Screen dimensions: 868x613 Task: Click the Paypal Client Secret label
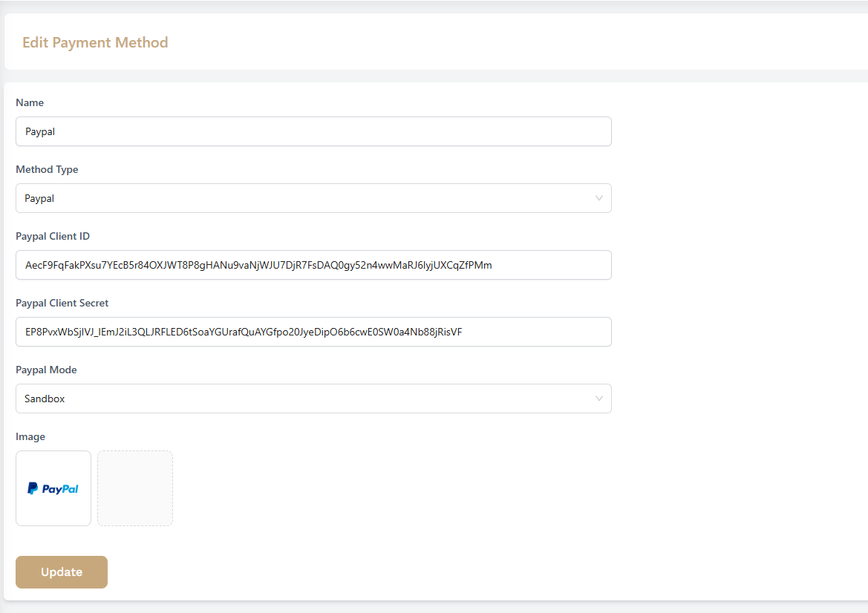point(62,304)
